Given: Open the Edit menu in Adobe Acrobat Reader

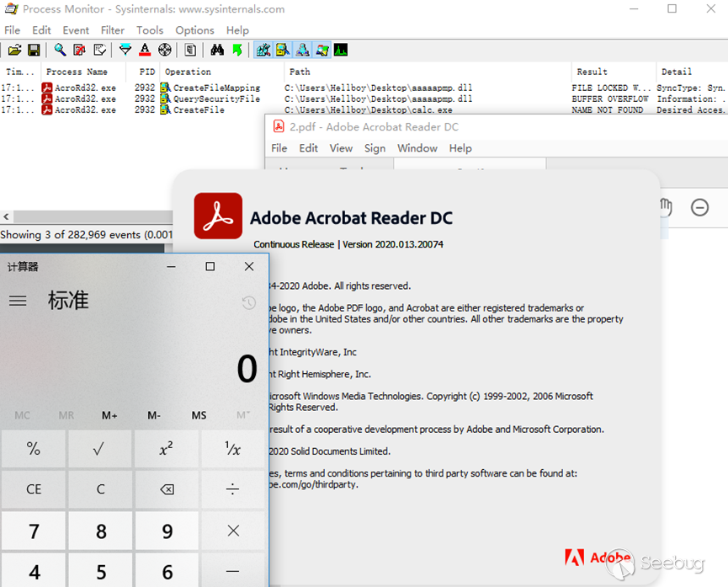Looking at the screenshot, I should tap(308, 148).
